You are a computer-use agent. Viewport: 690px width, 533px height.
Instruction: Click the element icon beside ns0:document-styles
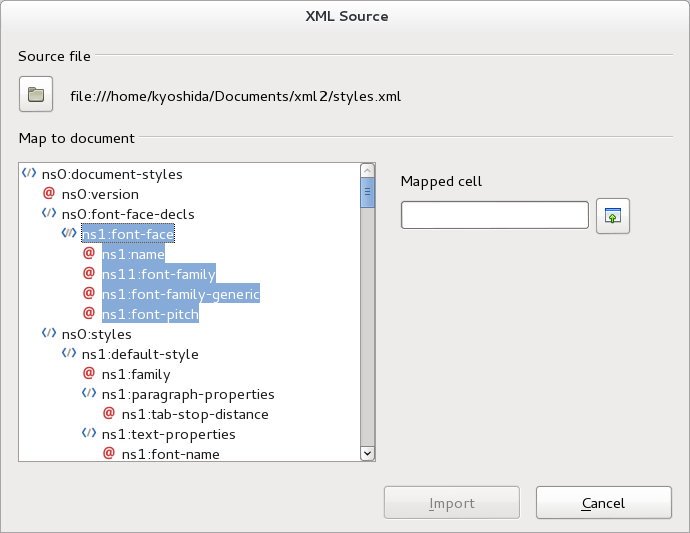(28, 174)
